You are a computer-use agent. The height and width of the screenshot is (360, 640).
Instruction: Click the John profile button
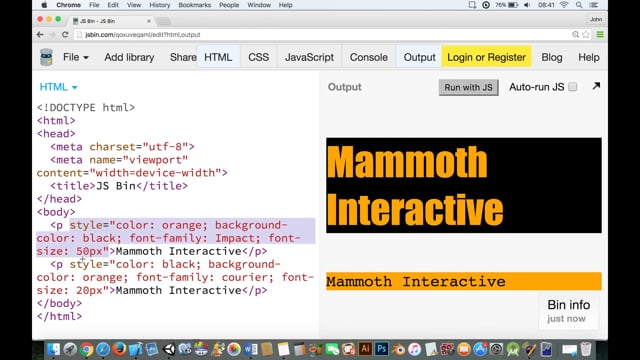coord(596,19)
